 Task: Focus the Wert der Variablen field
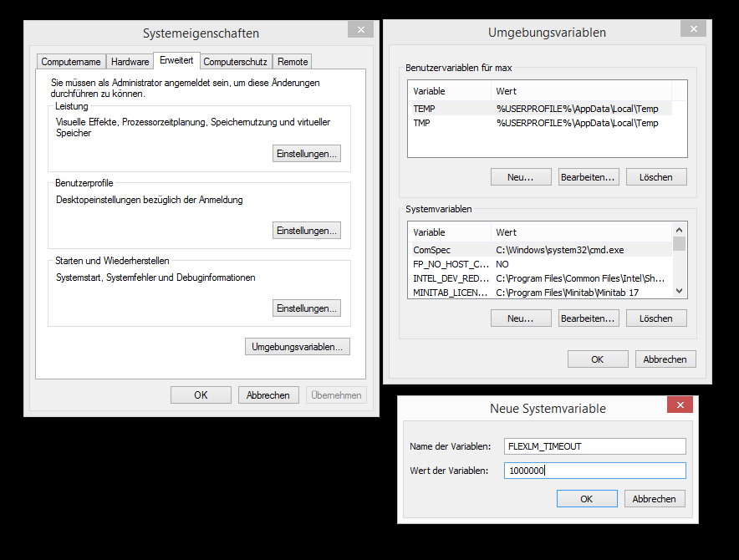coord(594,471)
